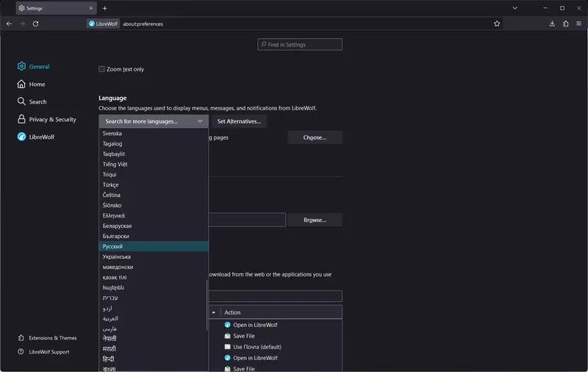Screen dimensions: 588x372
Task: Open the hamburger application menu
Action: pos(578,24)
